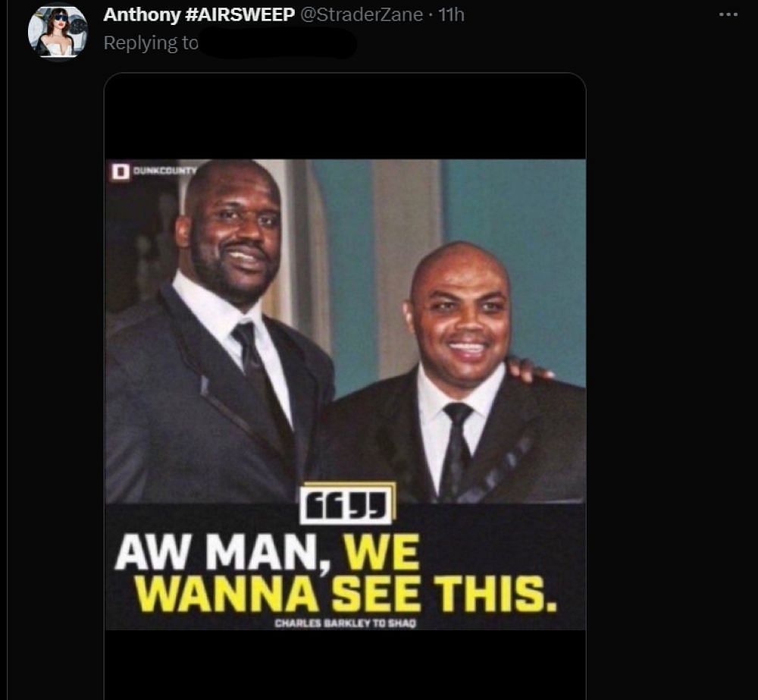Open the @StraderZane handle link
Image resolution: width=758 pixels, height=700 pixels.
[362, 14]
